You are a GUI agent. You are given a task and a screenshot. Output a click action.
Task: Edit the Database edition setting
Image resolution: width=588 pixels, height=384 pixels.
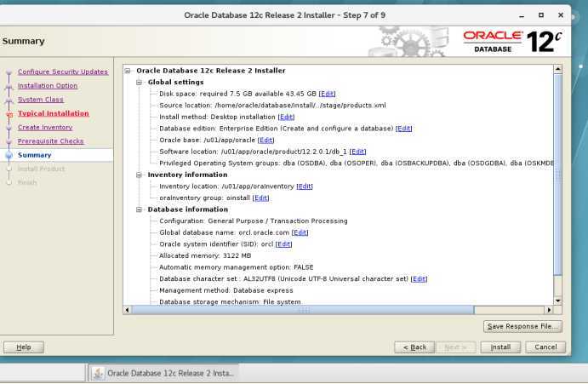tap(404, 129)
